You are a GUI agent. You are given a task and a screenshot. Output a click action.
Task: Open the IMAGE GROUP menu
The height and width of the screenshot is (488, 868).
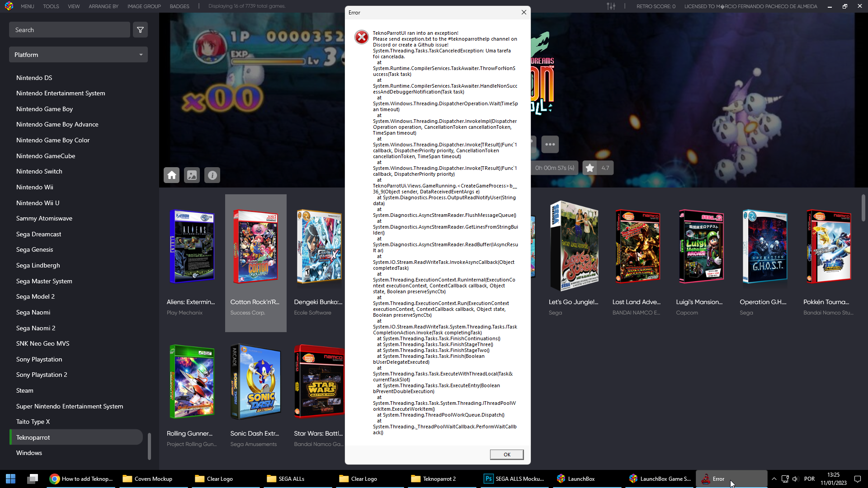(x=144, y=6)
